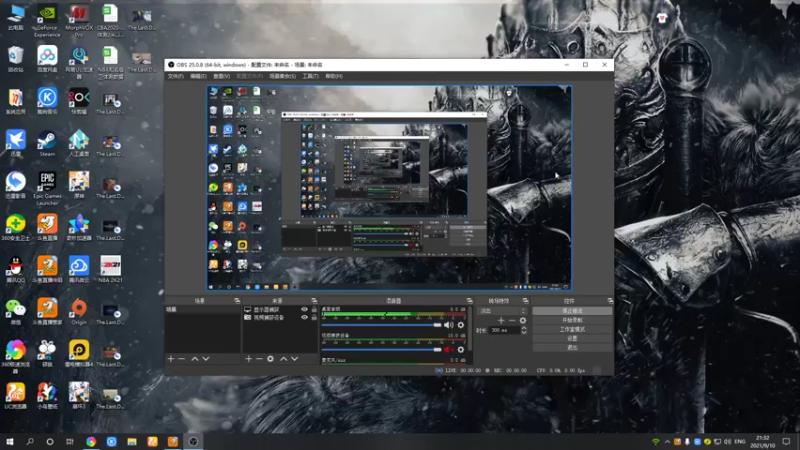Move the scene up in the Scenes panel
800x450 pixels.
[x=195, y=359]
